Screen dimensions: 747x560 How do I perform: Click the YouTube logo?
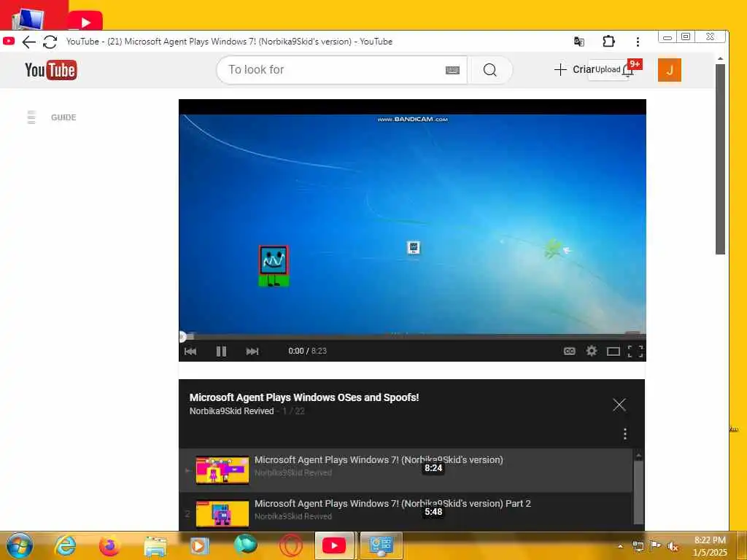51,70
